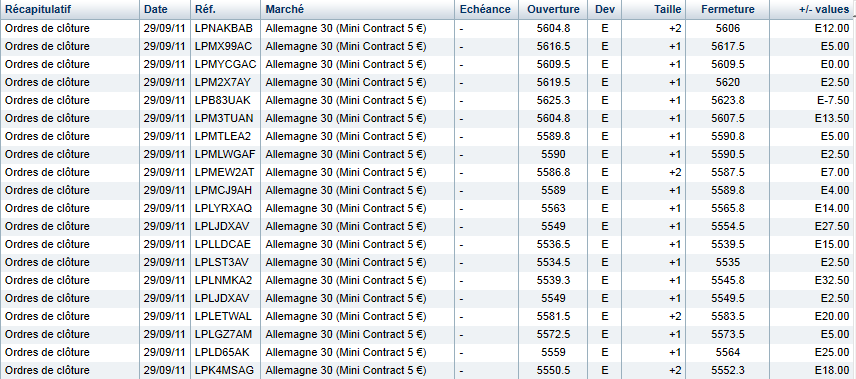This screenshot has height=379, width=856.
Task: Sort by the Récapitulatif column header
Action: (70, 9)
